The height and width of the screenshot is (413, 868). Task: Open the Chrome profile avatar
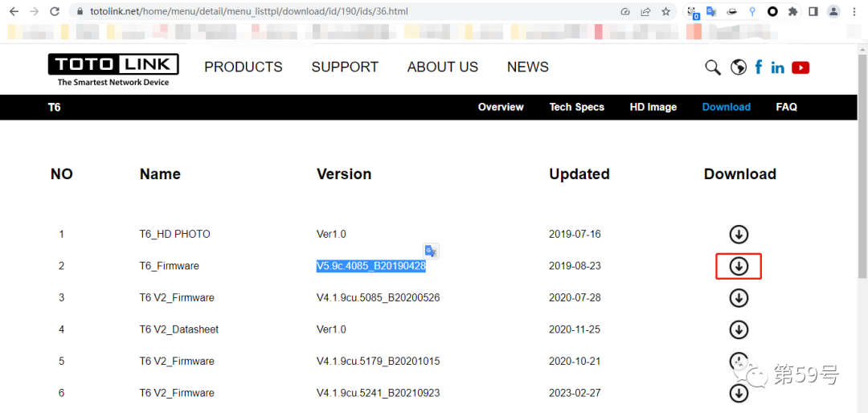[x=833, y=11]
